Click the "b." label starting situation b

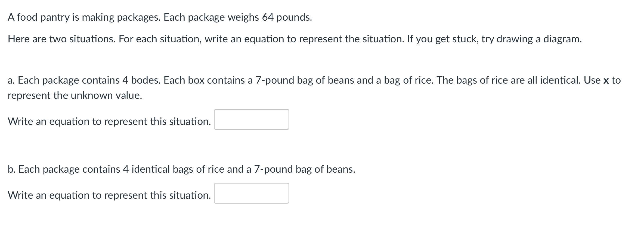(x=11, y=169)
